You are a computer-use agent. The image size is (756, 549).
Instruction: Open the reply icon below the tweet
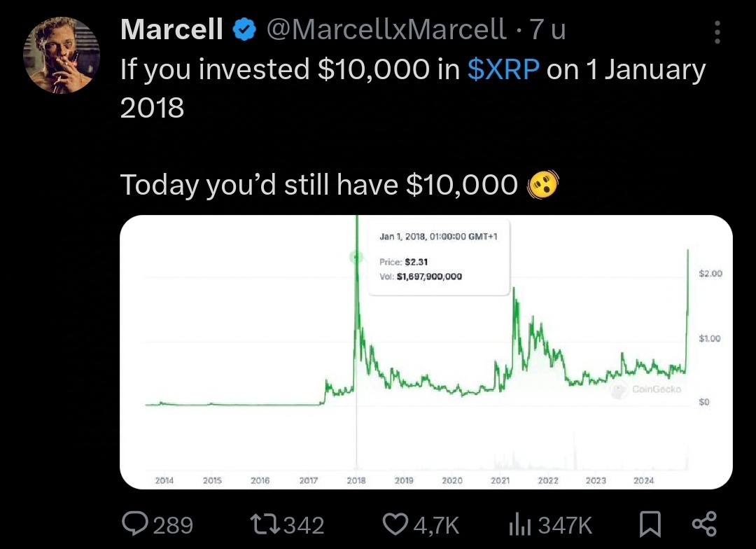(134, 524)
